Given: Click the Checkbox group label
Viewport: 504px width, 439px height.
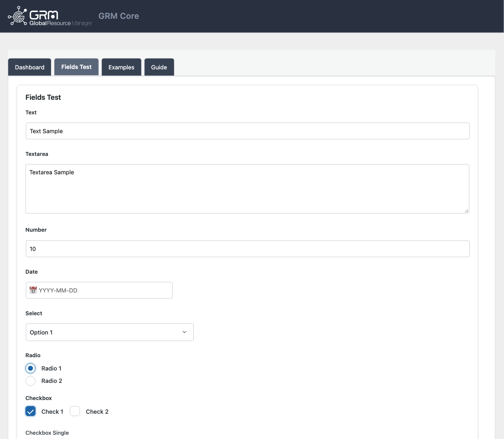Looking at the screenshot, I should coord(39,398).
